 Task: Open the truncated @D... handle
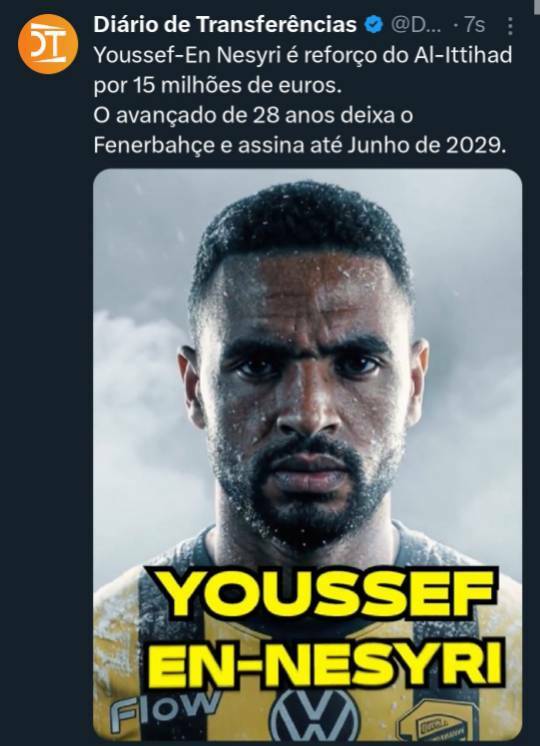click(416, 25)
